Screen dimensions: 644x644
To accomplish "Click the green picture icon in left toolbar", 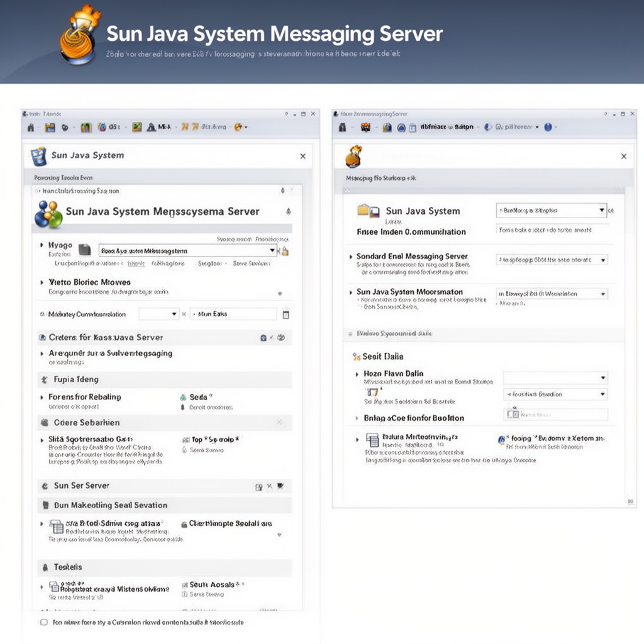I will pyautogui.click(x=136, y=127).
